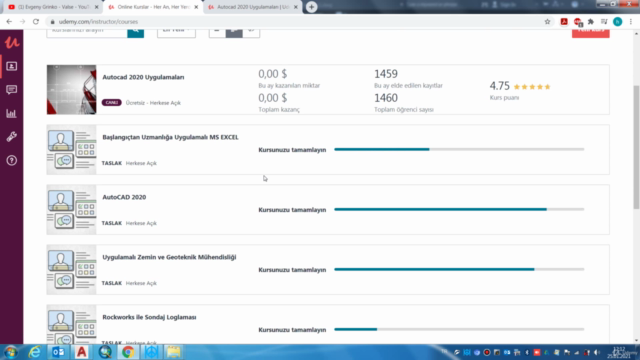Reload the page with the refresh icon
The height and width of the screenshot is (360, 640).
36,22
